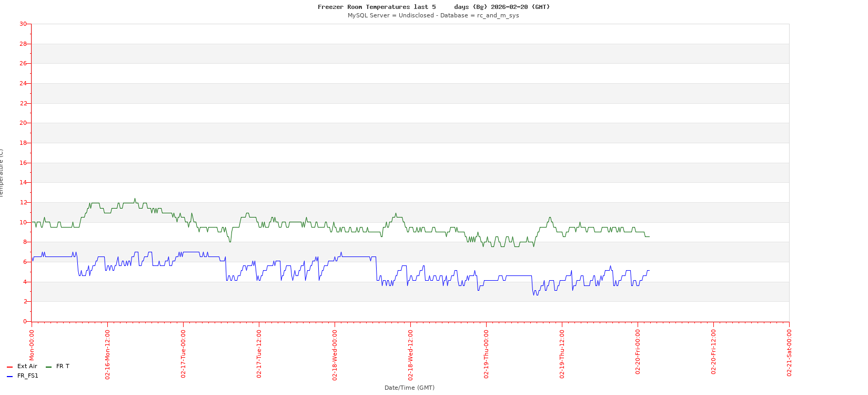Screen dimensions: 868x395
Task: Click the green FR T legend marker
Action: point(49,367)
